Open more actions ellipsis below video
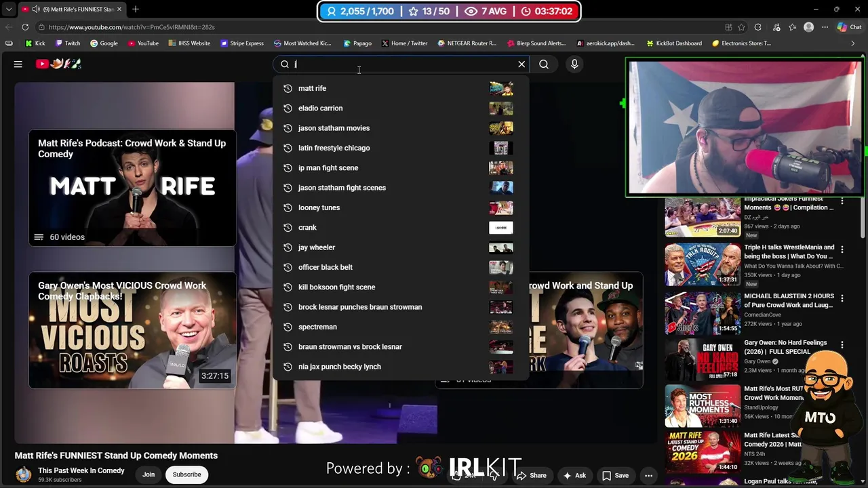 (648, 475)
